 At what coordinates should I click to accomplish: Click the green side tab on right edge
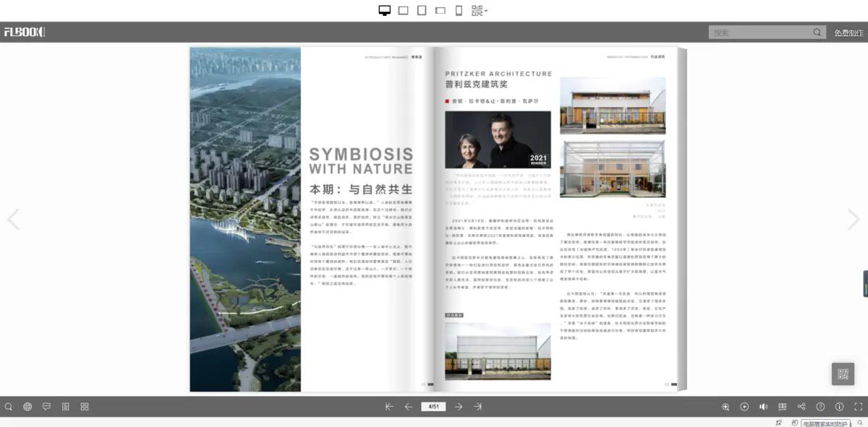[865, 283]
